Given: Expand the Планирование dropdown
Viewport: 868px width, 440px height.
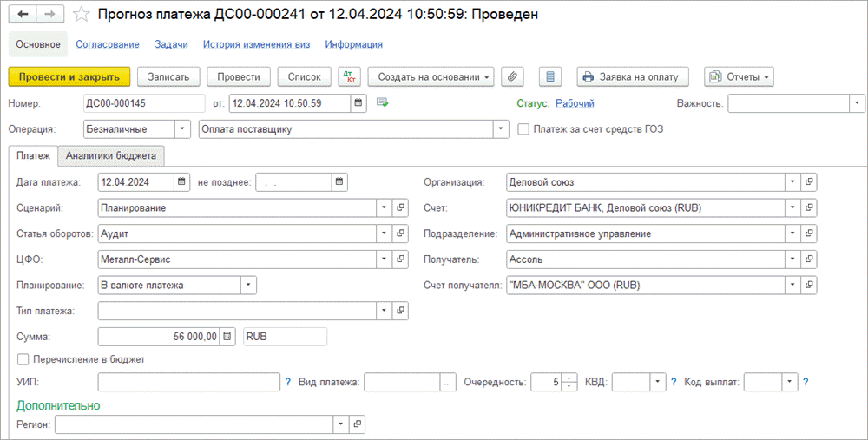Looking at the screenshot, I should tap(248, 285).
